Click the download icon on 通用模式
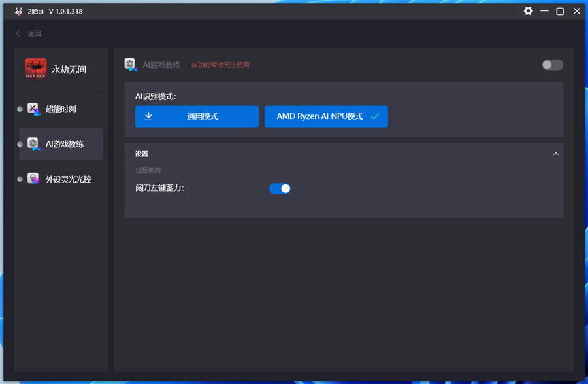 tap(148, 116)
